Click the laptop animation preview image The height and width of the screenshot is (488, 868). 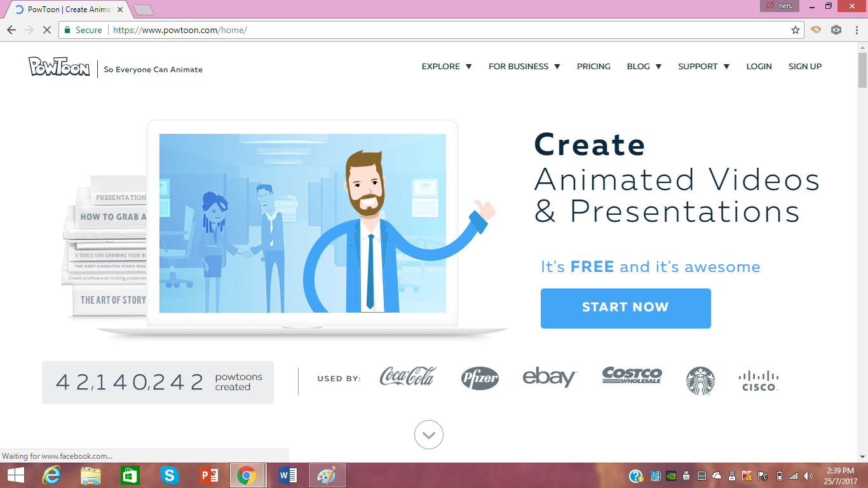[302, 223]
